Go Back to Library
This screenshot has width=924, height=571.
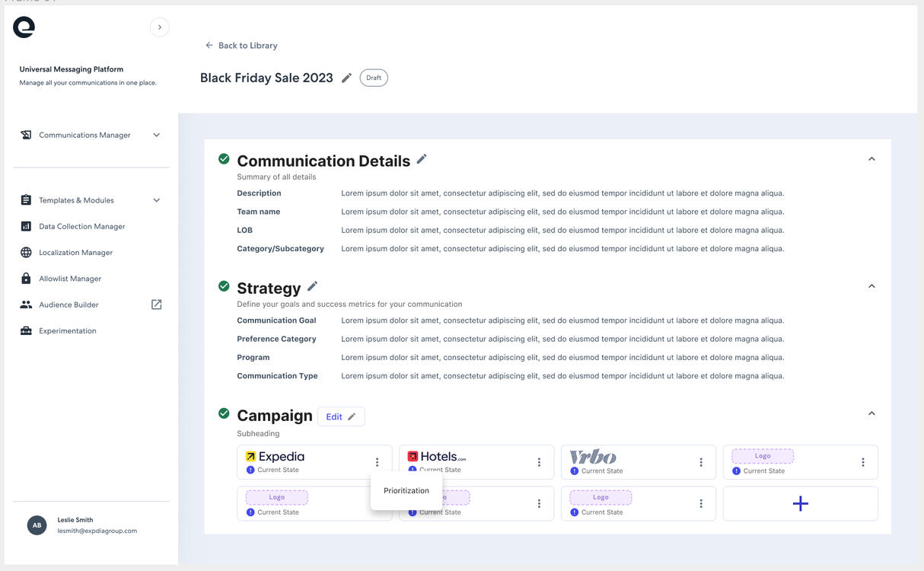click(x=241, y=46)
